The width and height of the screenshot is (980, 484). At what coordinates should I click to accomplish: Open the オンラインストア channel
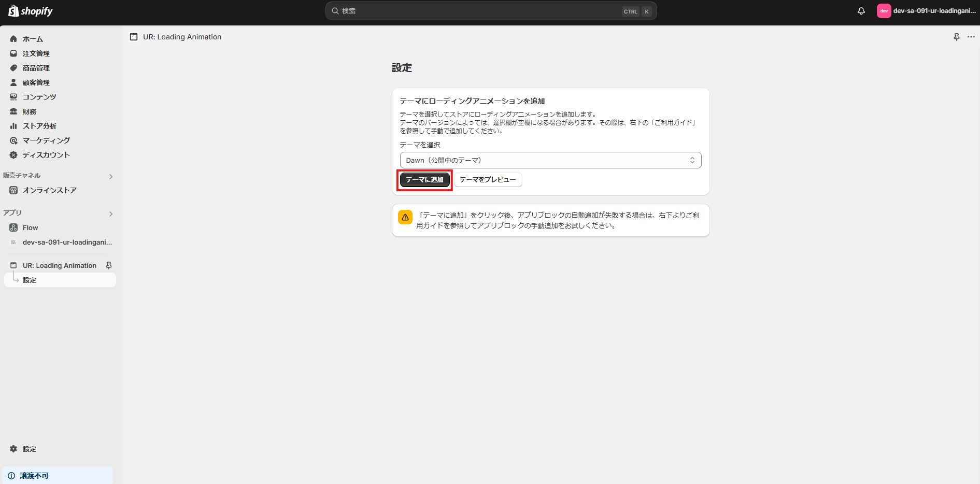(x=49, y=190)
